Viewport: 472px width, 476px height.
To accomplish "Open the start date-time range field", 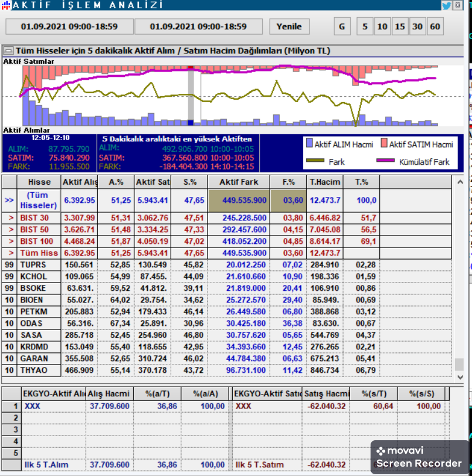I will point(69,27).
